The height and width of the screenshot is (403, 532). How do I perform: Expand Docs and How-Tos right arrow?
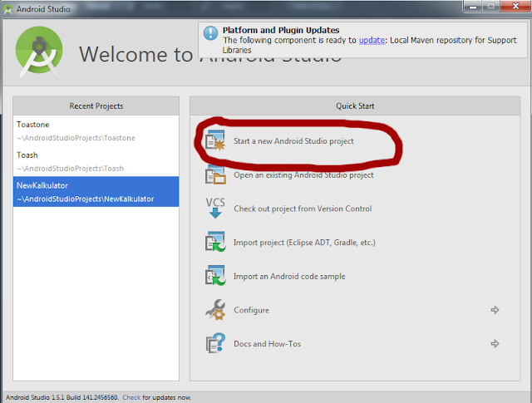[x=495, y=344]
